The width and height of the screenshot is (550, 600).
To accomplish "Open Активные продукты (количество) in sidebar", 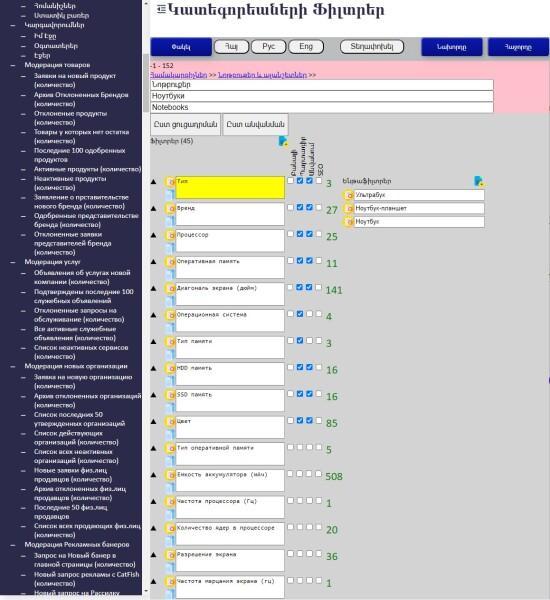I will [87, 169].
